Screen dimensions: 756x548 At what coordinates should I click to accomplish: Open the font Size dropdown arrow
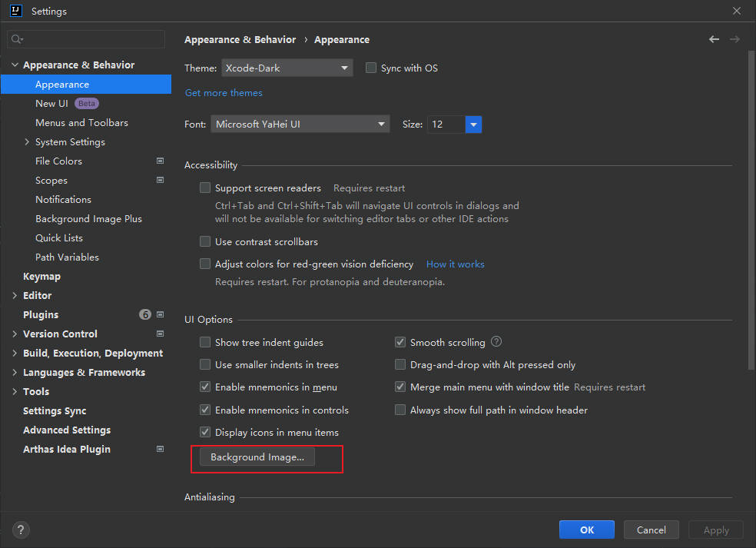tap(473, 125)
